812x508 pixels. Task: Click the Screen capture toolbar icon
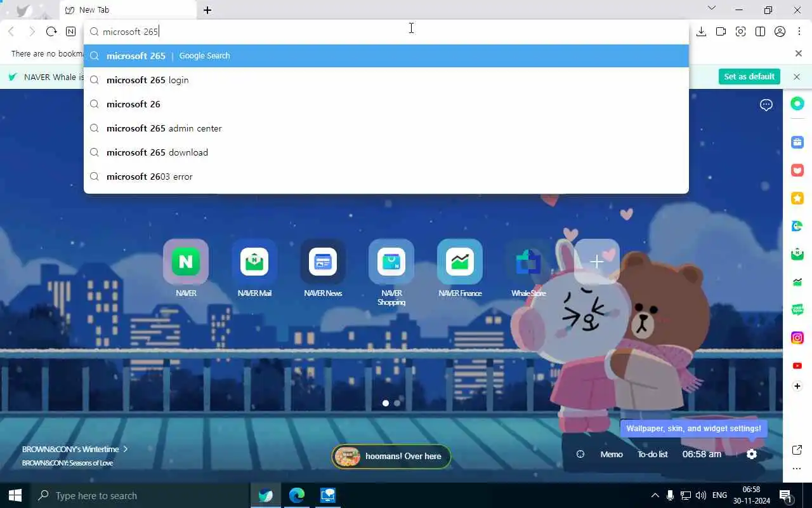click(740, 31)
